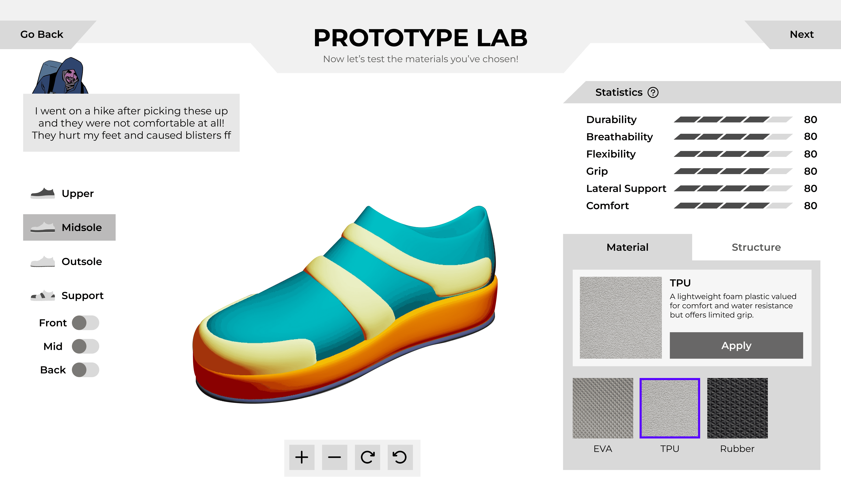Viewport: 841px width, 504px height.
Task: Select the Upper shoe part icon
Action: (42, 193)
